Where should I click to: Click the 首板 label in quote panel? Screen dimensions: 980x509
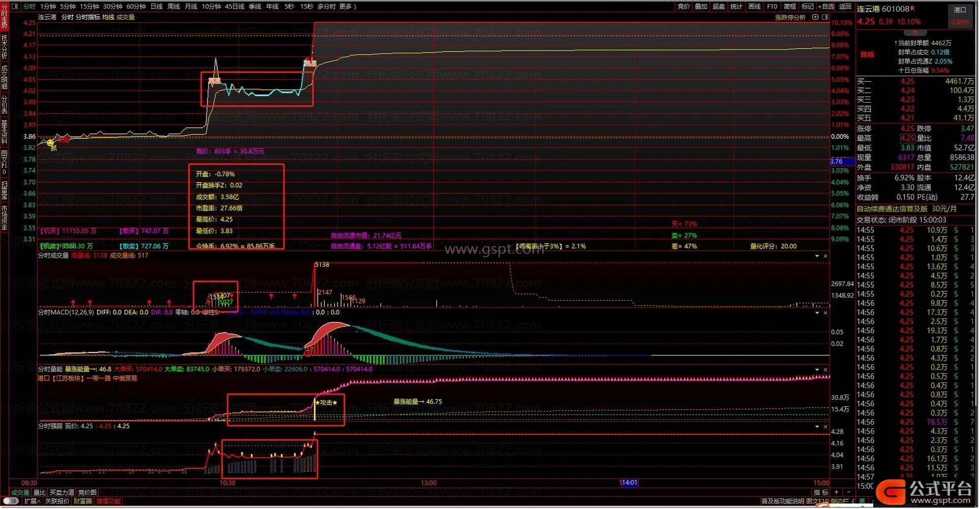(x=868, y=54)
